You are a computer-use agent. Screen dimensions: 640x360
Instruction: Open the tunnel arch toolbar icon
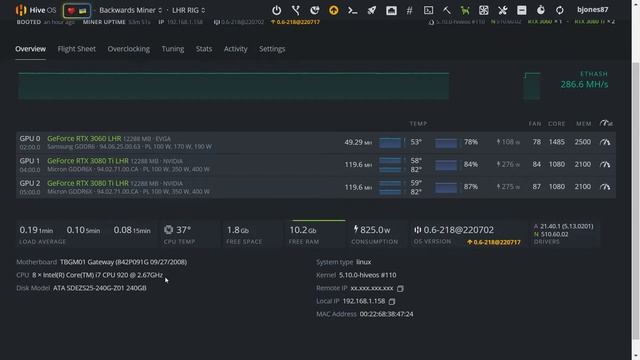coord(391,10)
